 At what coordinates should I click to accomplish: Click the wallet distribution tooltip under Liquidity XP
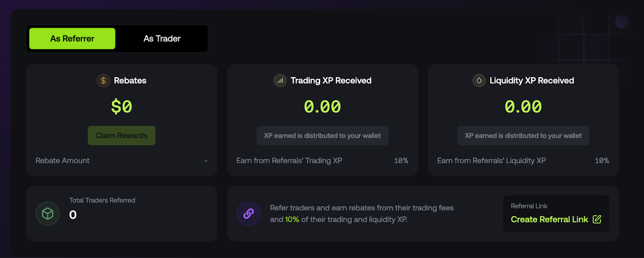tap(523, 135)
